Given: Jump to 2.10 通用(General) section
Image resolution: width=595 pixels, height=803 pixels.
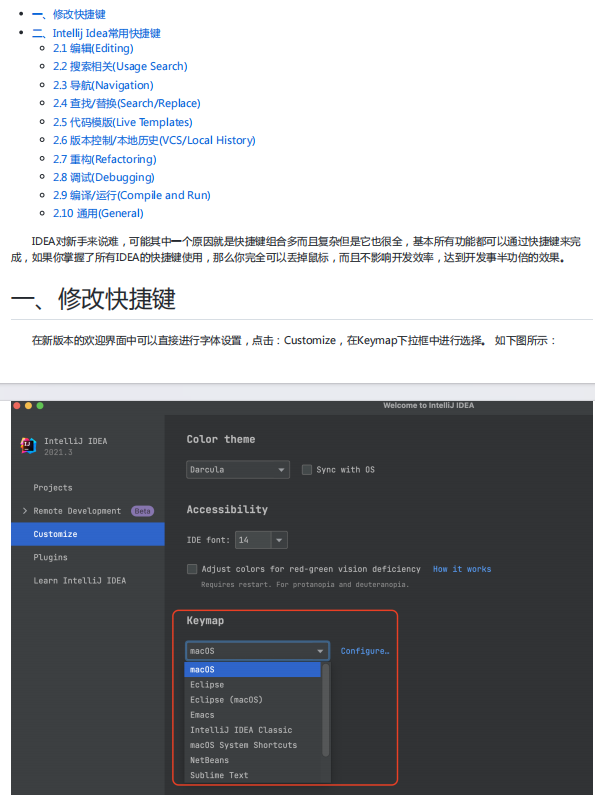Looking at the screenshot, I should click(98, 213).
